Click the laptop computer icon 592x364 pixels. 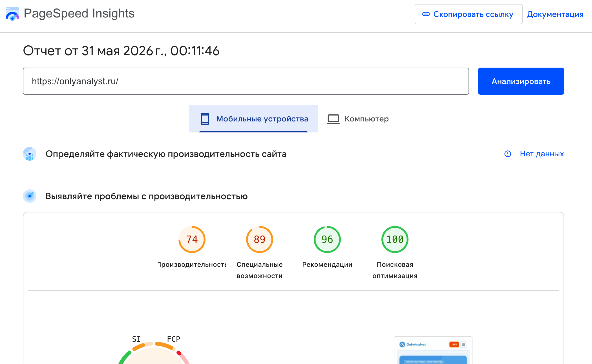click(333, 119)
